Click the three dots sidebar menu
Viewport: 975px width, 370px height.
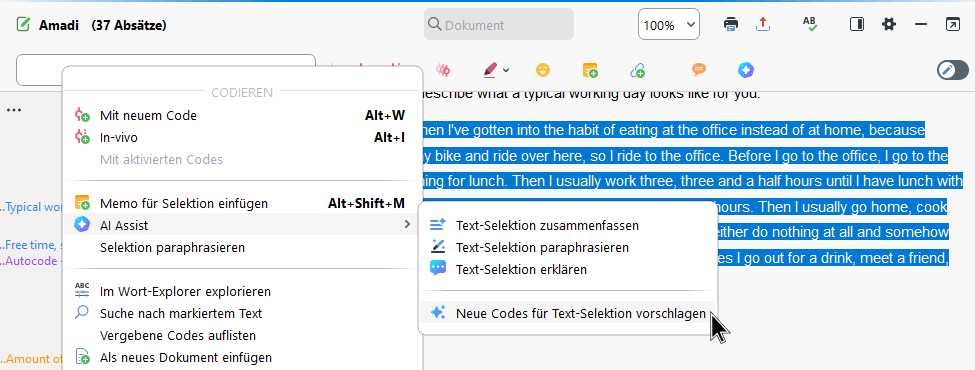pos(14,110)
